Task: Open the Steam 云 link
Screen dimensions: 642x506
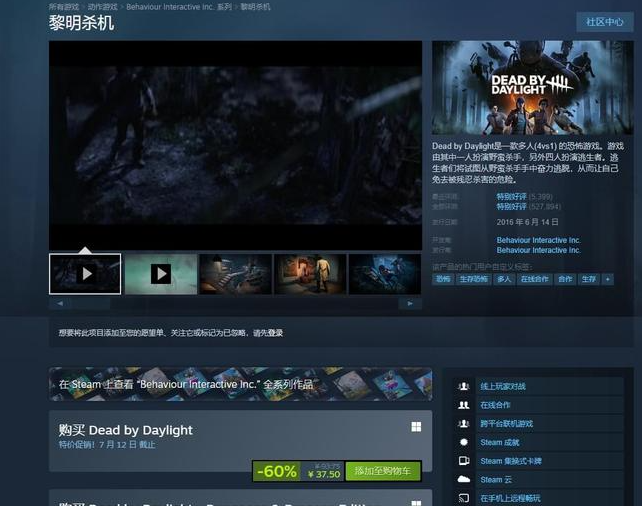Action: 496,479
